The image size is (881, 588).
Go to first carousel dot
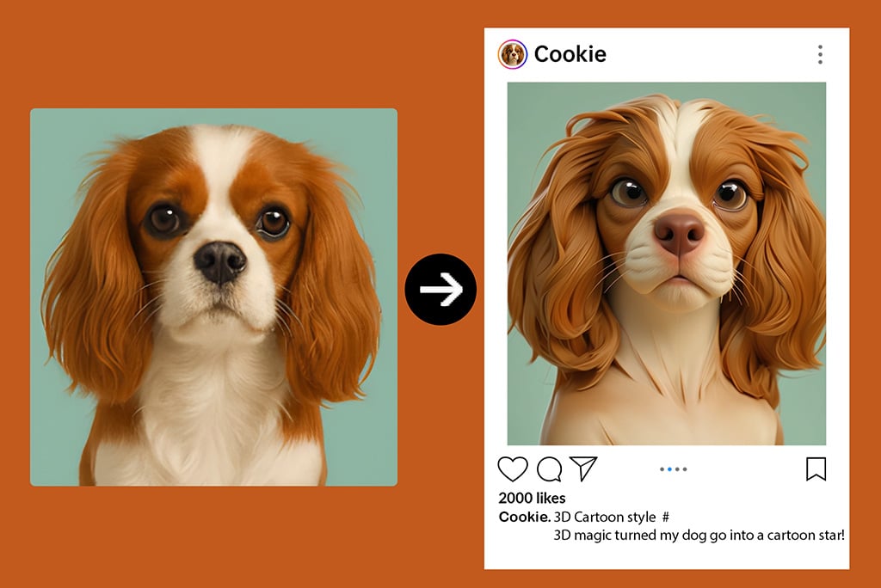(662, 469)
